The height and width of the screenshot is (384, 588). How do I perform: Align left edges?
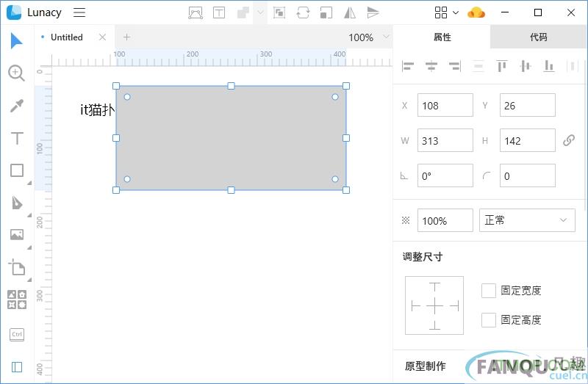click(x=408, y=66)
